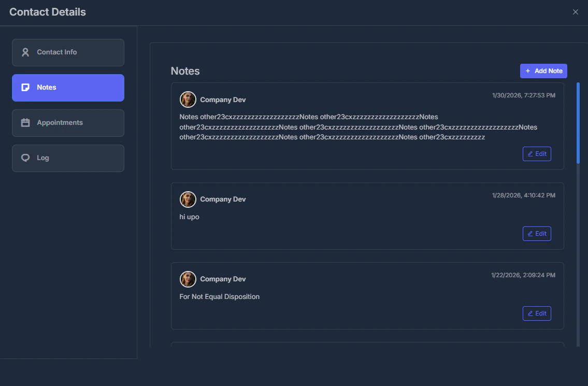Click the pencil icon beside 'hi upo' note
The width and height of the screenshot is (588, 386).
click(530, 233)
